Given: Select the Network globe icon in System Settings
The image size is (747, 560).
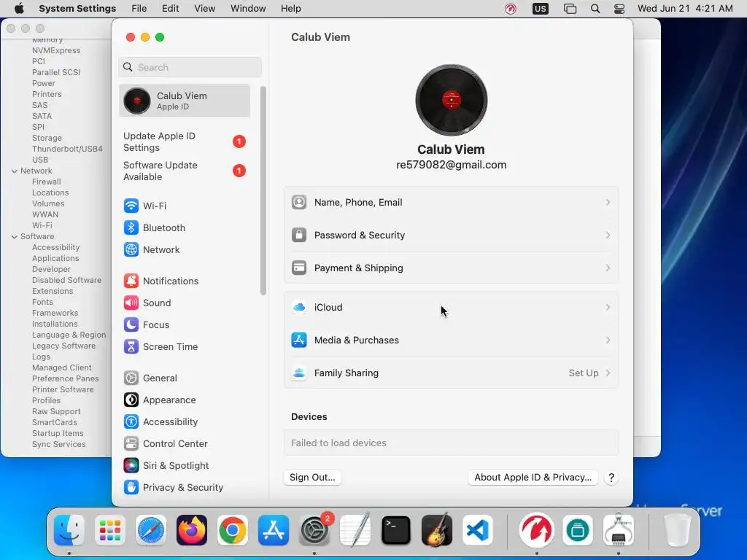Looking at the screenshot, I should tap(131, 249).
